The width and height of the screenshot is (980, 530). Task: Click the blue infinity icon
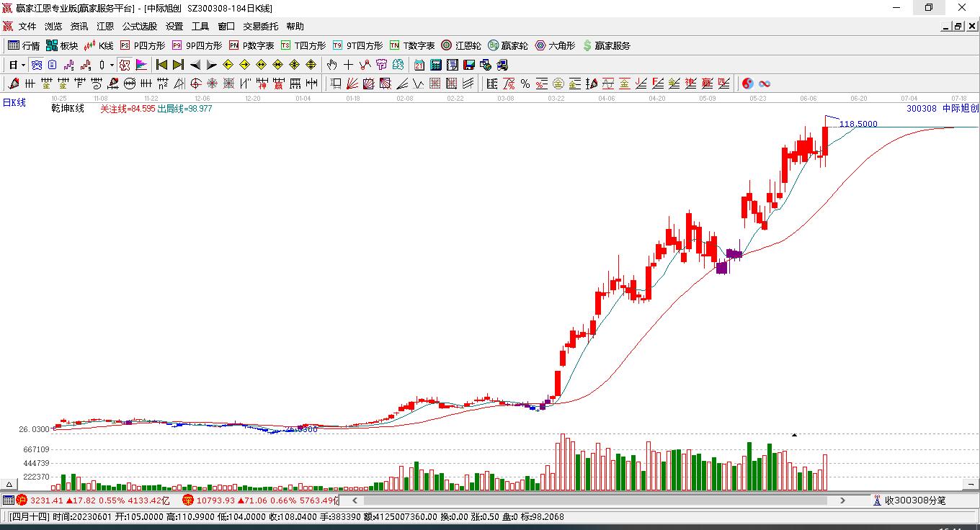(x=765, y=84)
